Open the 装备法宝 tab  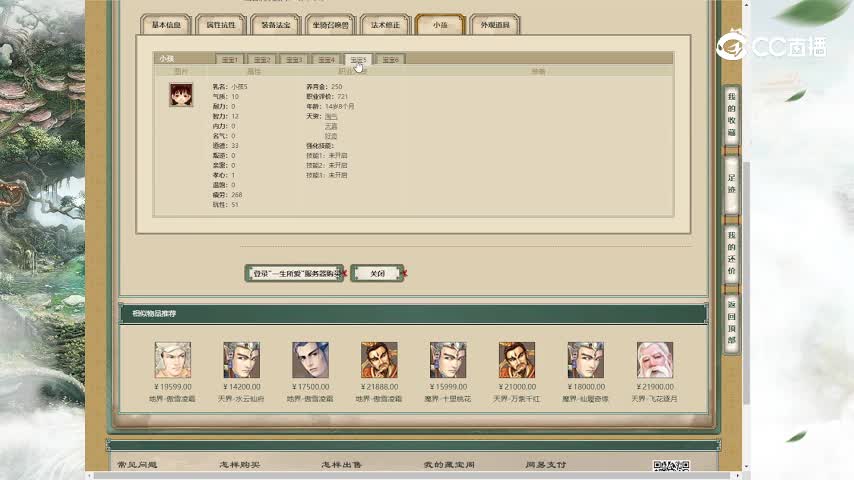276,25
